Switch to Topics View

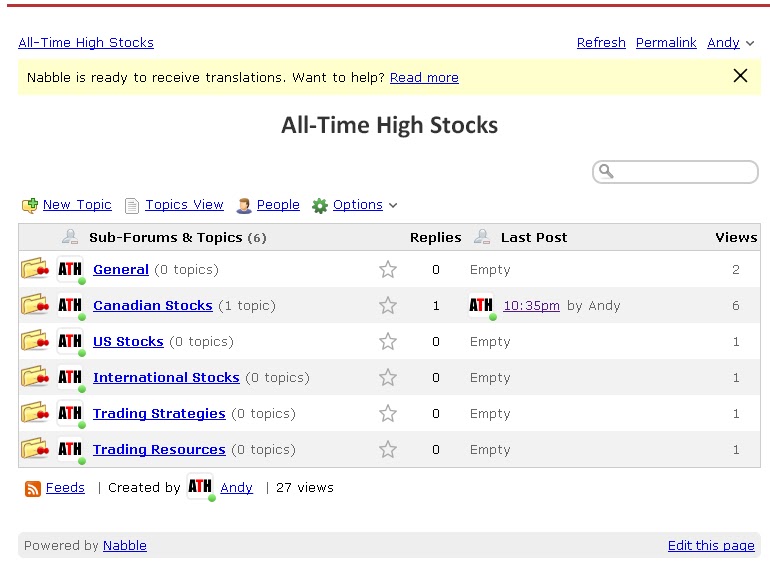tap(184, 204)
